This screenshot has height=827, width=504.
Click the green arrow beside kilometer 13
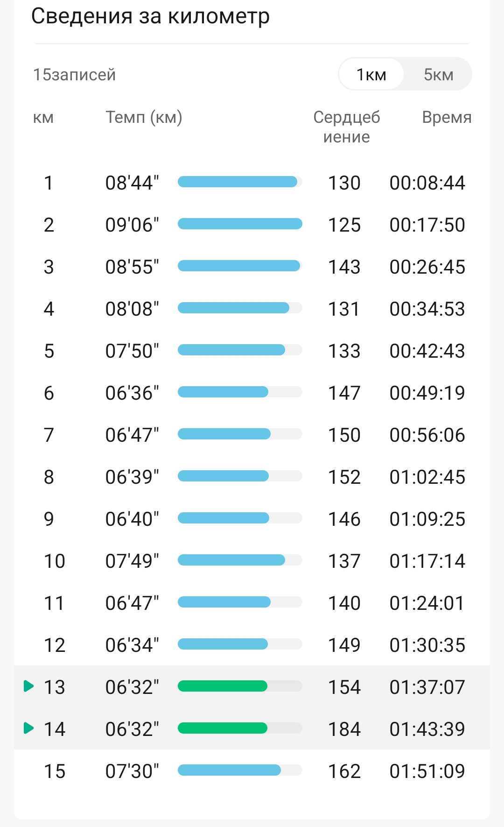[x=29, y=686]
